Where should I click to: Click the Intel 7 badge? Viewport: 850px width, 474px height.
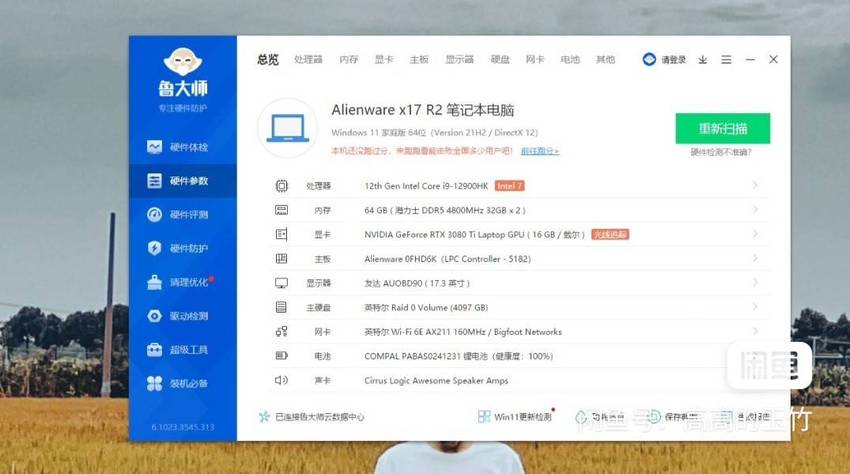tap(510, 186)
